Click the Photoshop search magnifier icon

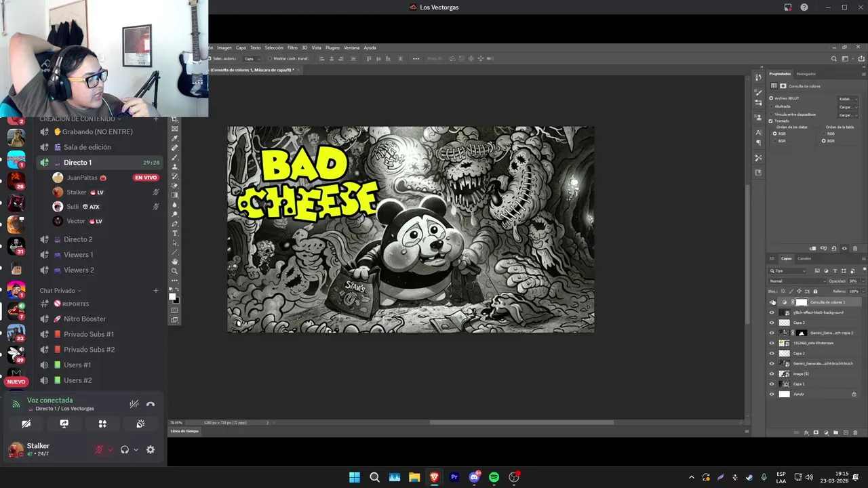click(x=834, y=59)
